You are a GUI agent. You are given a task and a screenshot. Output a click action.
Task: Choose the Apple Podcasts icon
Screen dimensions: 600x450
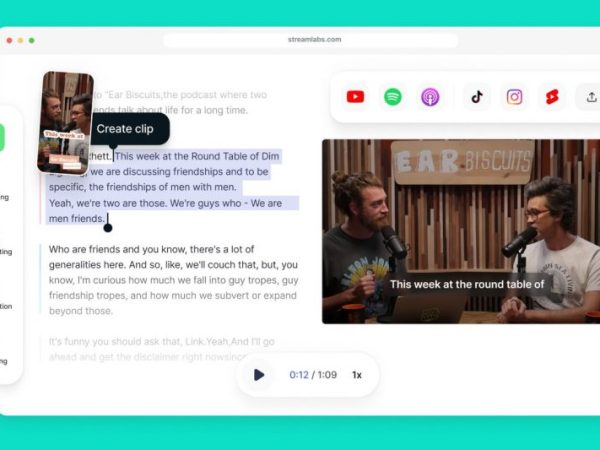(x=430, y=97)
